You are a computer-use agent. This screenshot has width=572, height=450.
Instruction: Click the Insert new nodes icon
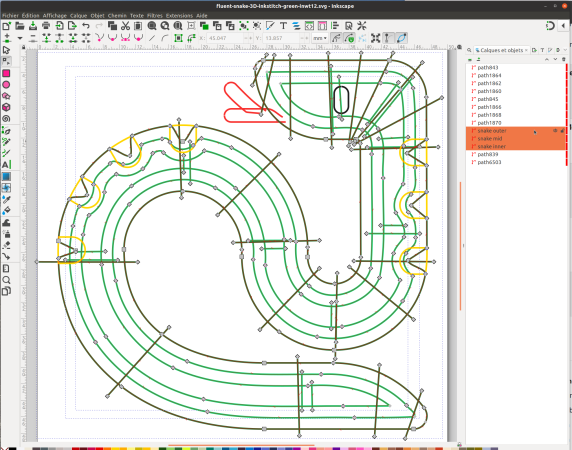pos(7,38)
